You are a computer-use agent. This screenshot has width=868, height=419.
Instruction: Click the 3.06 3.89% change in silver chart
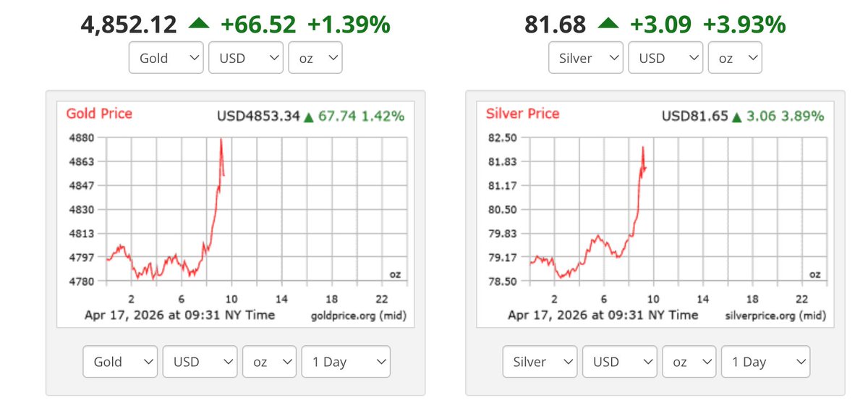[784, 116]
